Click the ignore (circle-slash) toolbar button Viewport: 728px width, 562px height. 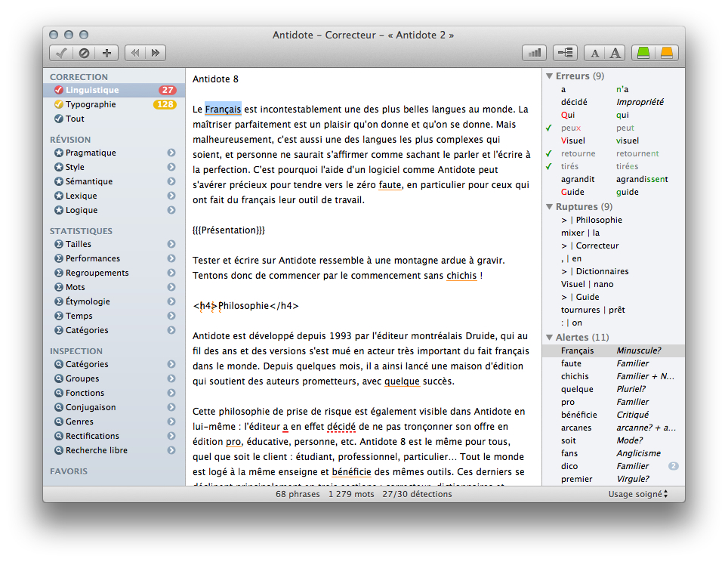coord(84,53)
